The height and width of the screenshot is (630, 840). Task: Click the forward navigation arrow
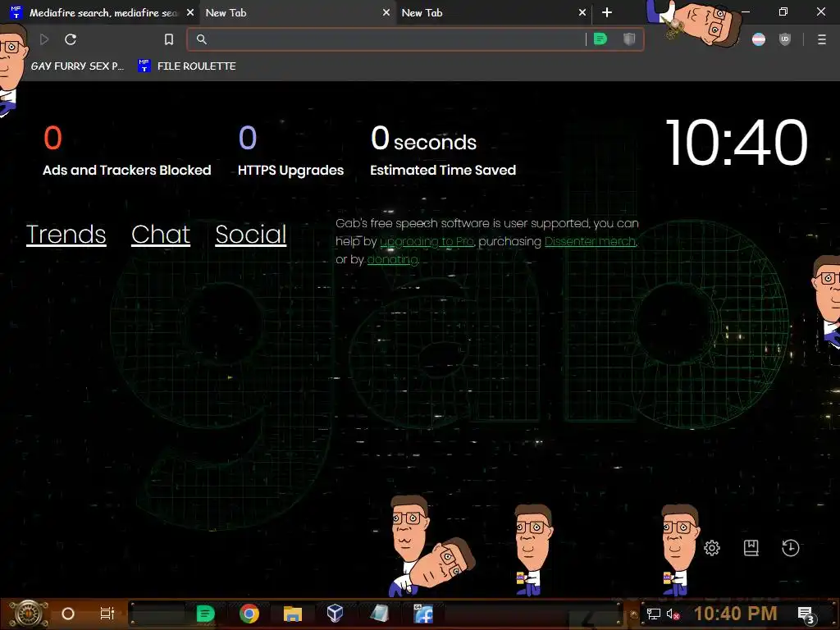point(44,39)
